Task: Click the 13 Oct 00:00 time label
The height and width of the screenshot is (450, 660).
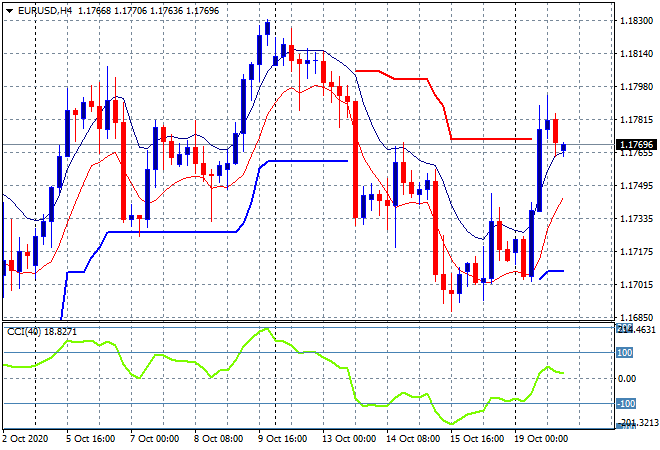Action: tap(349, 439)
